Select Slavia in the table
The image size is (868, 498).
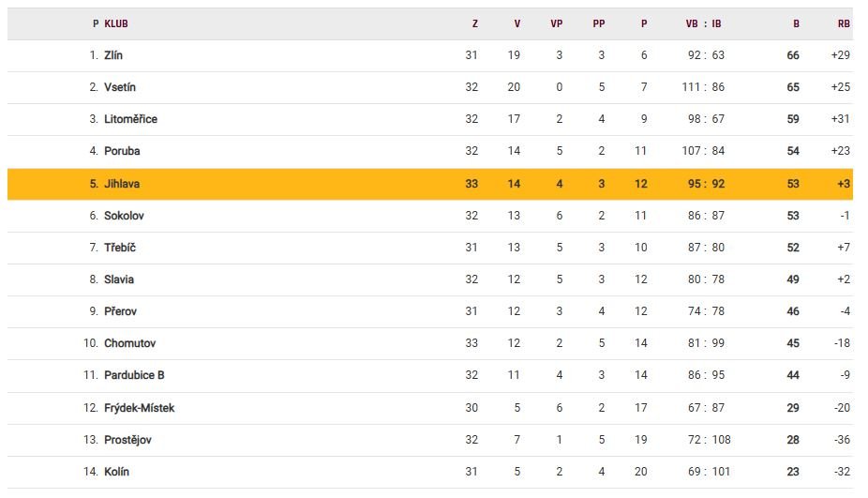click(119, 279)
